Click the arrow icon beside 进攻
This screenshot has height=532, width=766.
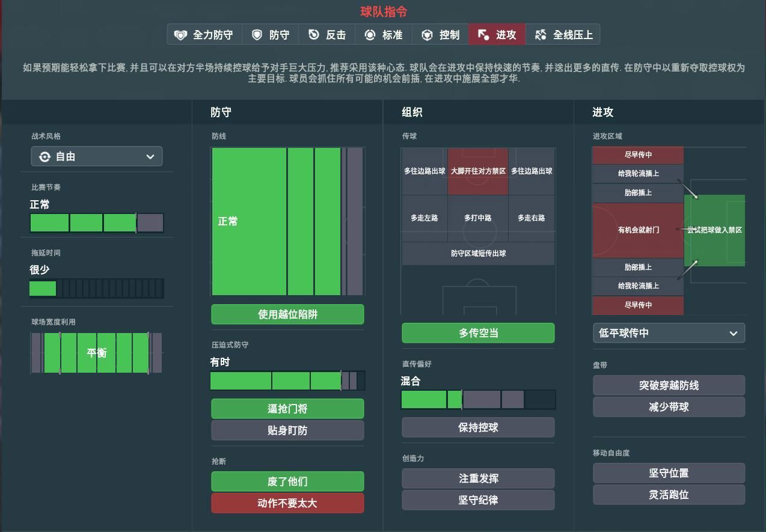(483, 35)
